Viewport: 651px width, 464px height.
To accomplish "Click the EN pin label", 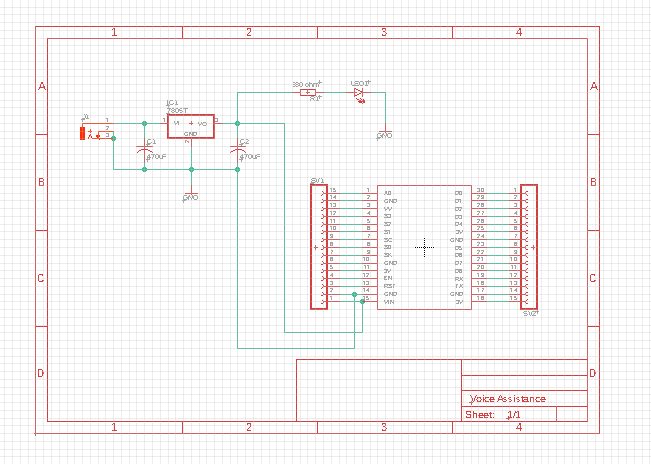I will [388, 278].
